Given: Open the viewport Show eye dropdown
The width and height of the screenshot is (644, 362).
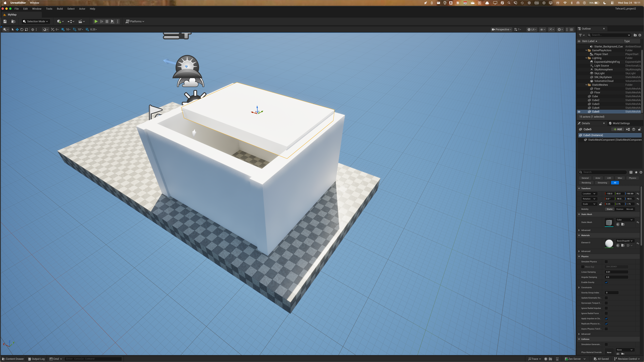Looking at the screenshot, I should tap(543, 29).
